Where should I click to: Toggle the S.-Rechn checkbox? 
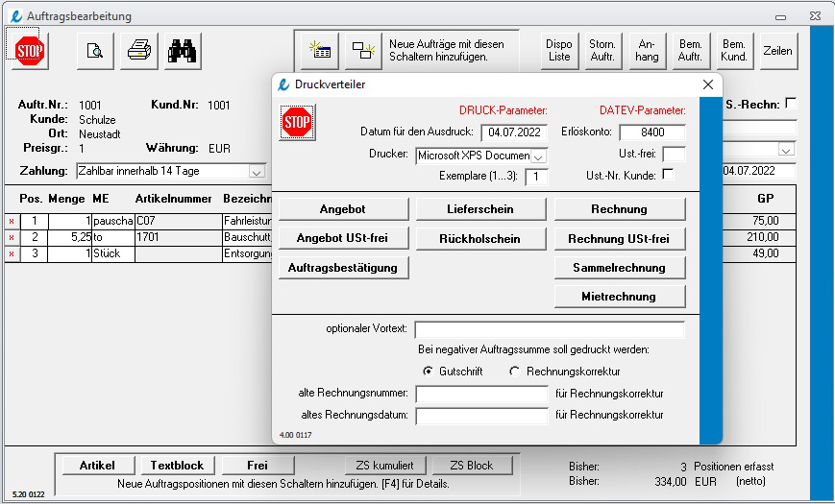(x=792, y=104)
